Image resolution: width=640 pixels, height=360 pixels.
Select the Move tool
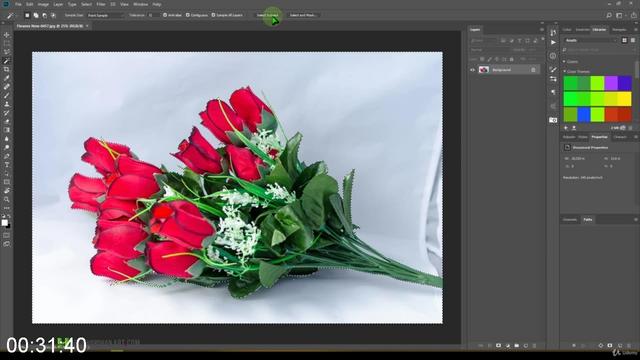(7, 35)
